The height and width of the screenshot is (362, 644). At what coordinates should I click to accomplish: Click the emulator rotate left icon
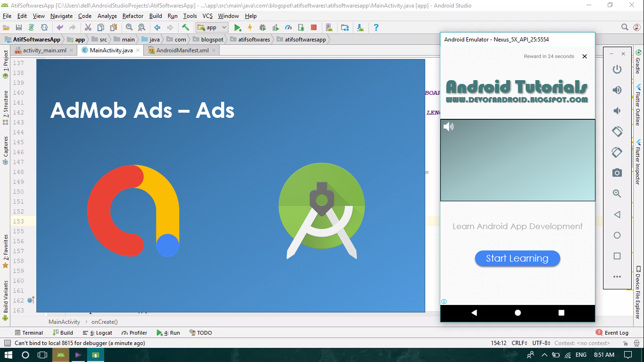617,132
